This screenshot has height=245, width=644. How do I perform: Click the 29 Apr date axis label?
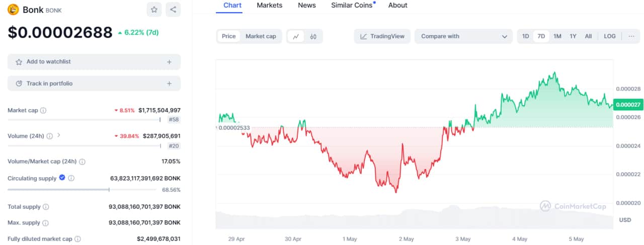(x=236, y=239)
